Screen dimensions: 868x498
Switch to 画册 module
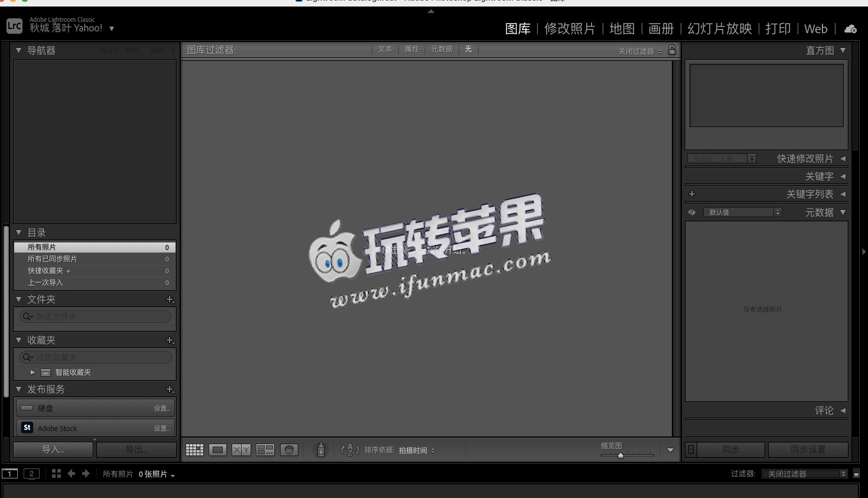(661, 28)
